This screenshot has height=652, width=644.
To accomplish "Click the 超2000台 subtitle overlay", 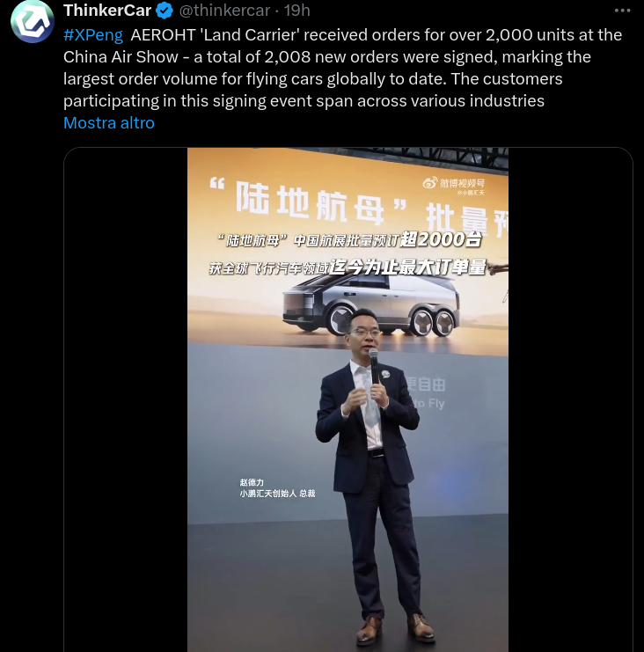I will click(x=440, y=239).
